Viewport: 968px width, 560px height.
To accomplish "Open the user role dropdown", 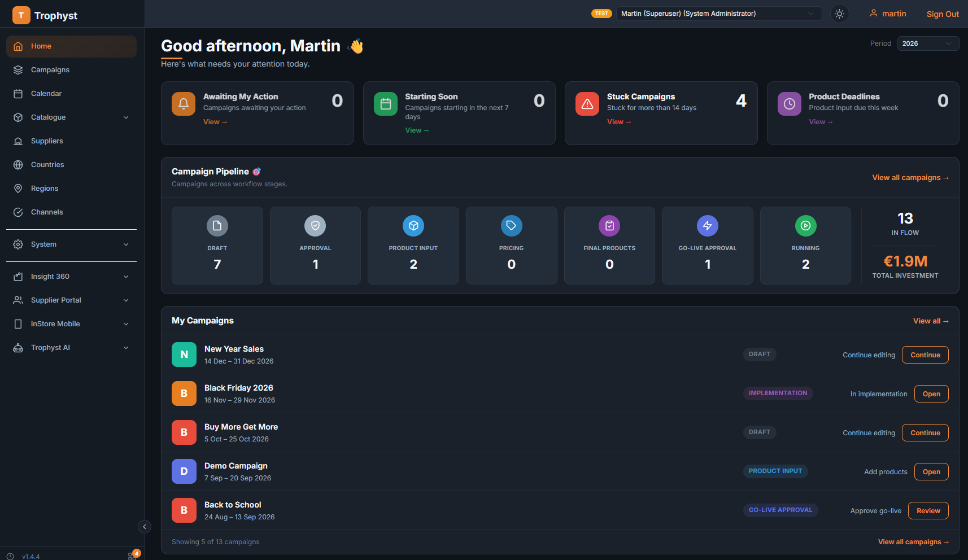I will pos(719,14).
